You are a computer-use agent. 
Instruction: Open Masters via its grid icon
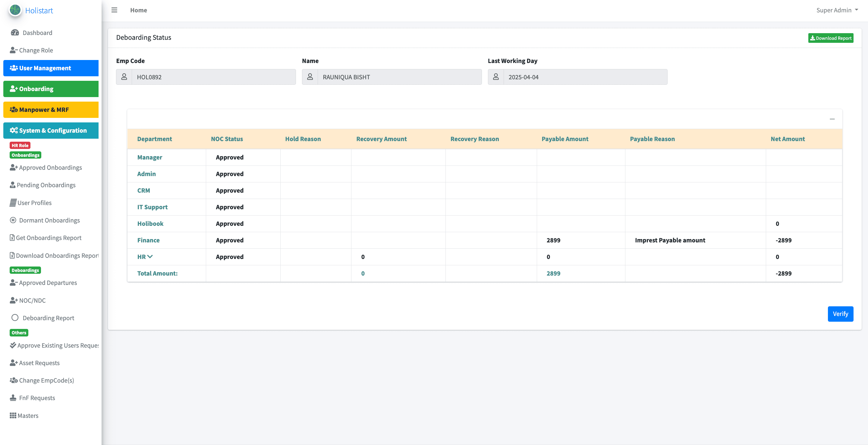pyautogui.click(x=13, y=415)
